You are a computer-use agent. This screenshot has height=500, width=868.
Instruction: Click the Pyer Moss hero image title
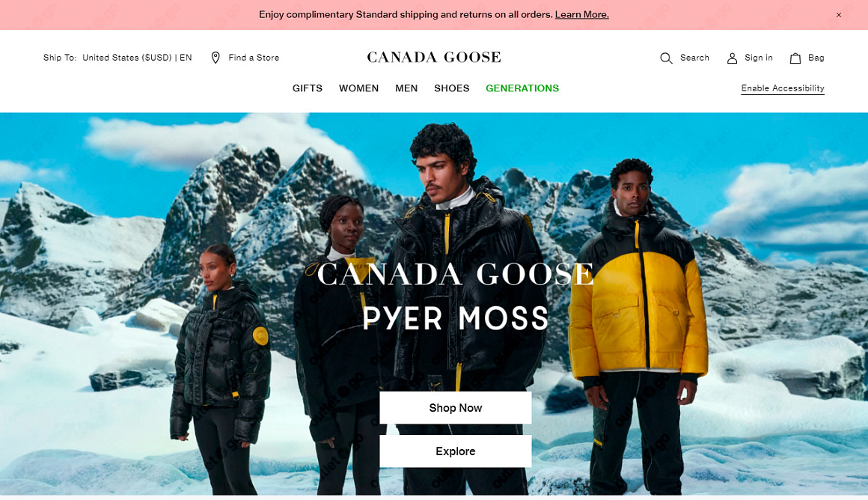click(x=456, y=318)
